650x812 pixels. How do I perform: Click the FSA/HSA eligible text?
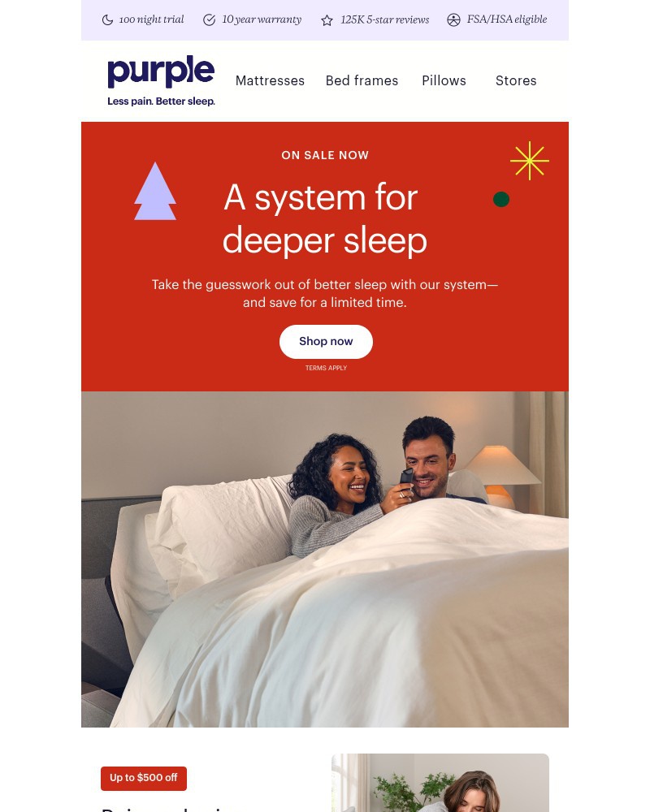coord(507,19)
